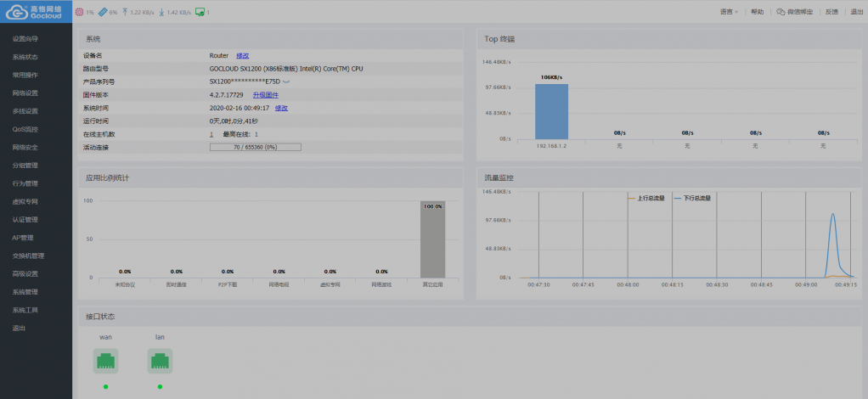Click the WeChat binding icon (微信绑定)

pos(781,12)
